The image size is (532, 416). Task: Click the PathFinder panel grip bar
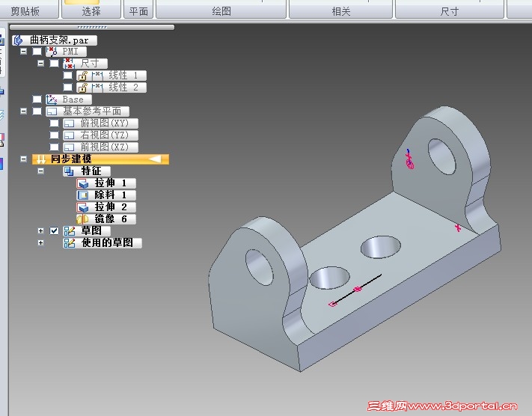92,27
